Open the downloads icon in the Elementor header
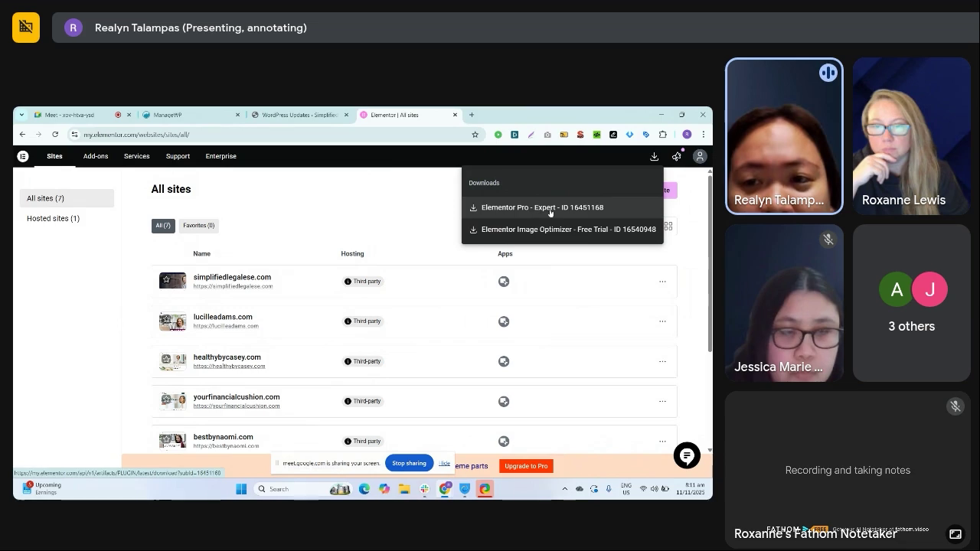The width and height of the screenshot is (980, 551). coord(654,156)
